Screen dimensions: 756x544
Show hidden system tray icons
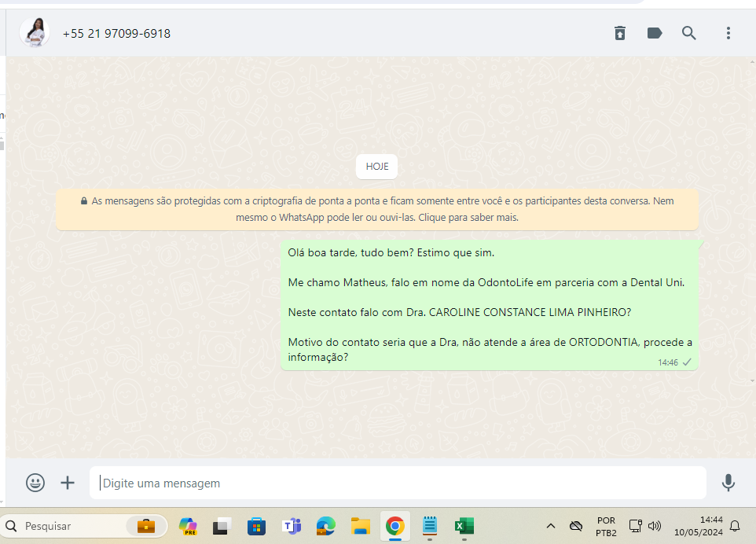(x=551, y=526)
